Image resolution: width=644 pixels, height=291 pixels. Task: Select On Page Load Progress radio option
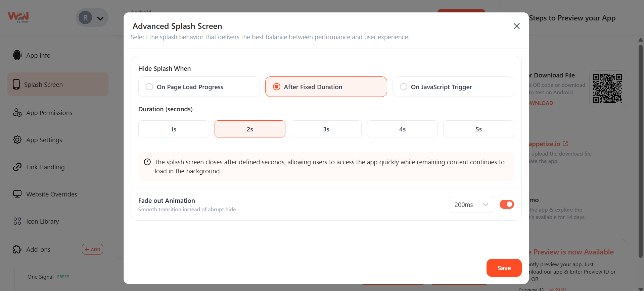point(149,87)
